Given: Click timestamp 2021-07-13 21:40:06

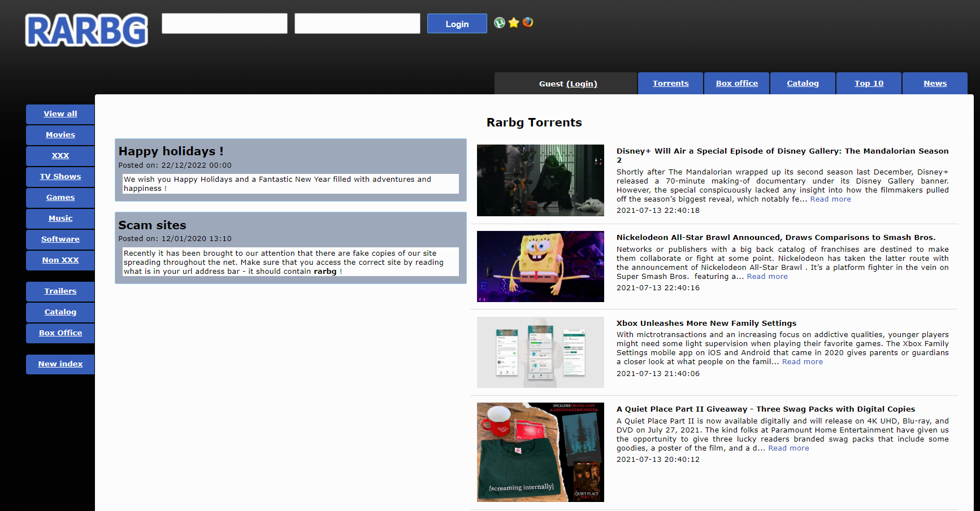Looking at the screenshot, I should (x=658, y=374).
